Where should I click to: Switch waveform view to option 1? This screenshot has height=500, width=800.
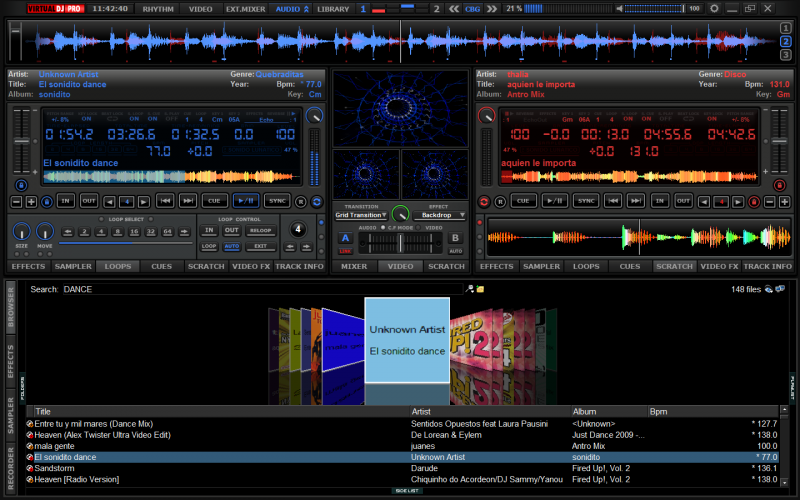[x=786, y=28]
